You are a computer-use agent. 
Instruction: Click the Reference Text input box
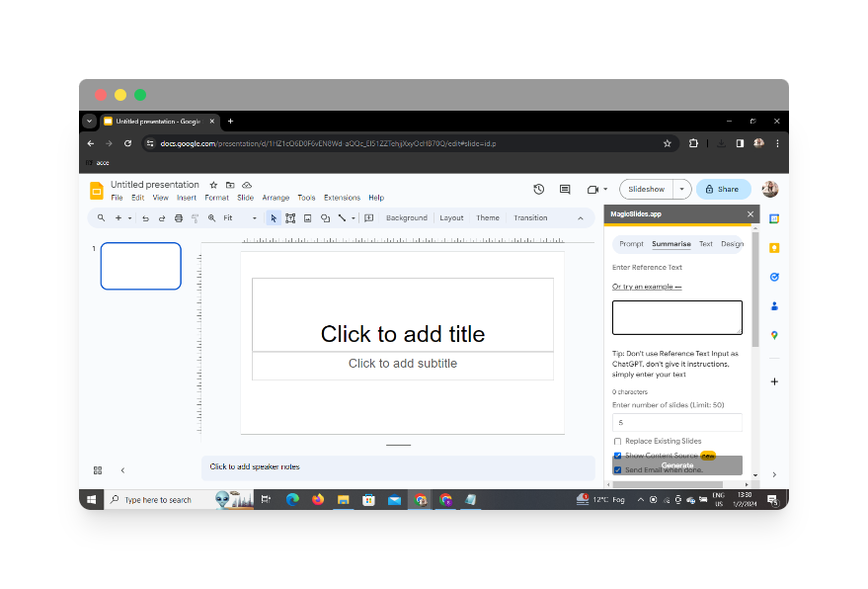[677, 318]
